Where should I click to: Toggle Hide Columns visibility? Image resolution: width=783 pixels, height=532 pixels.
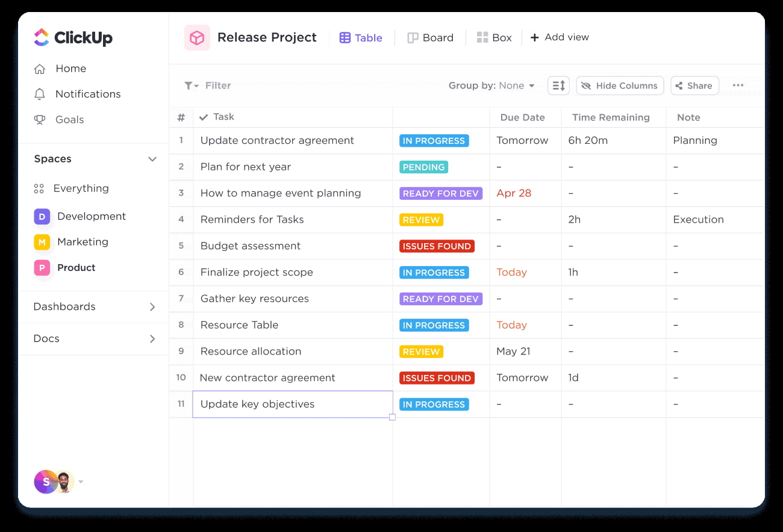point(620,85)
